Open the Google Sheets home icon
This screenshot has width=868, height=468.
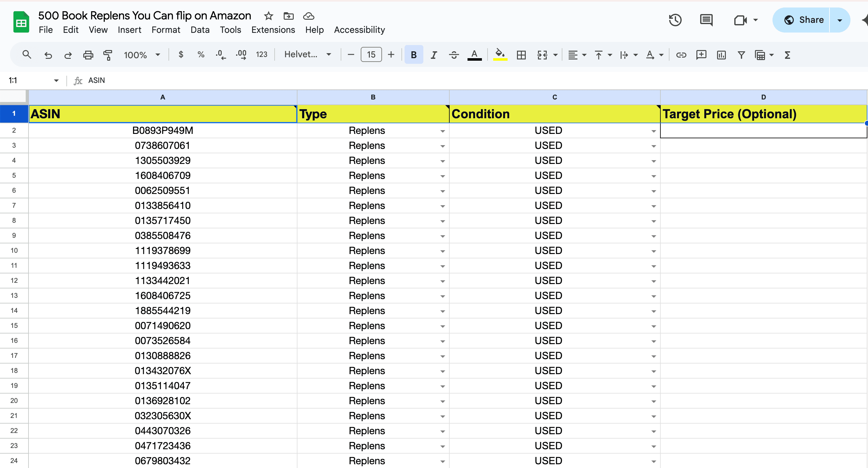coord(21,22)
